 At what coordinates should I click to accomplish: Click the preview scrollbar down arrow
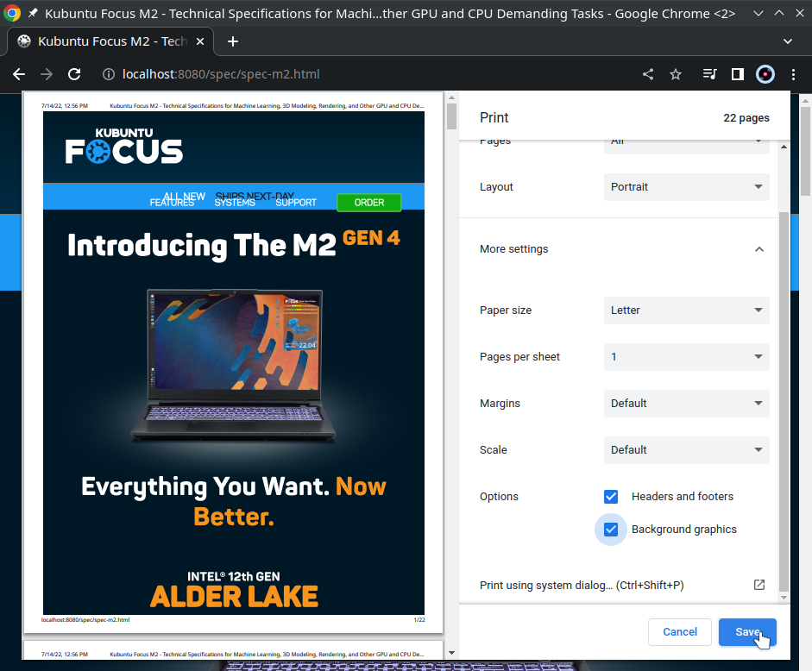pyautogui.click(x=451, y=653)
